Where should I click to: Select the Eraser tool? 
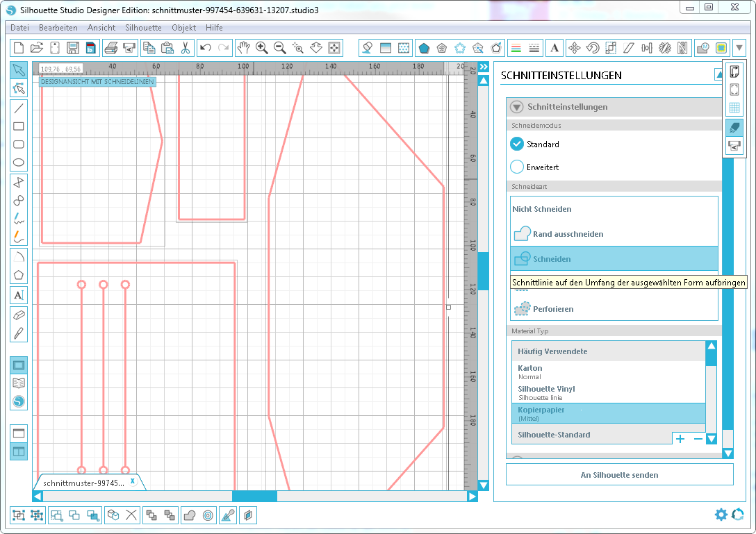[19, 315]
